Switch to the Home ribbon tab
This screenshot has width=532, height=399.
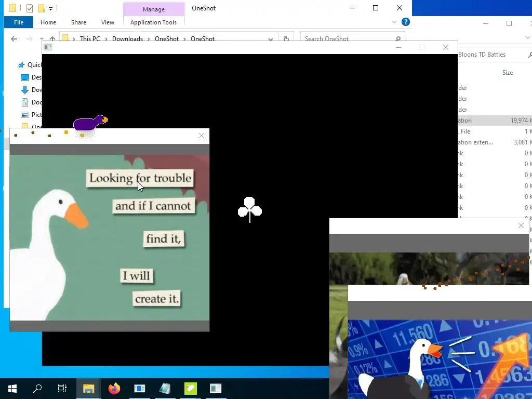pyautogui.click(x=48, y=22)
